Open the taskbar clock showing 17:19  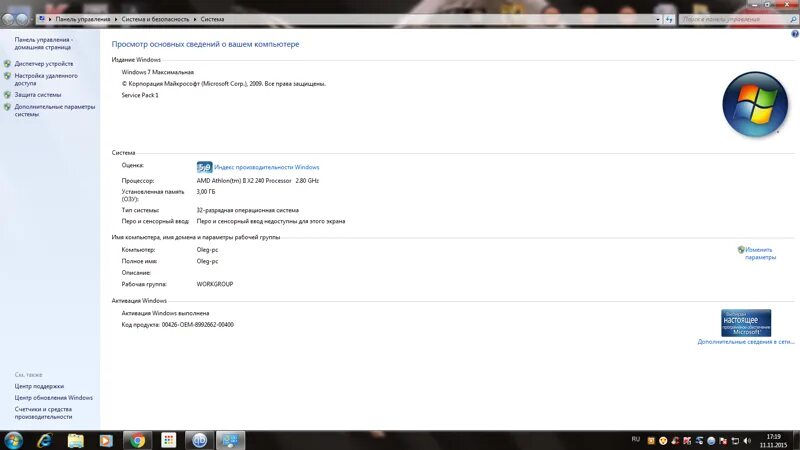tap(773, 441)
